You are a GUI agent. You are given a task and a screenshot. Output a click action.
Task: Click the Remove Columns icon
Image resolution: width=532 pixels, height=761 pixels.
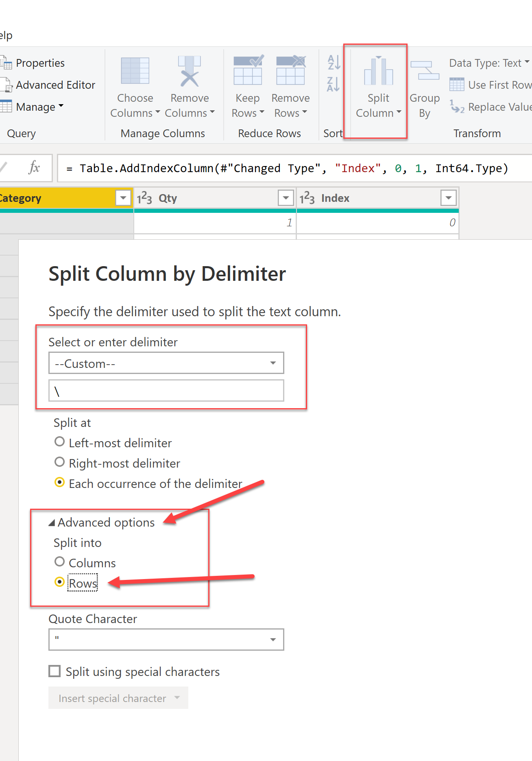[190, 71]
